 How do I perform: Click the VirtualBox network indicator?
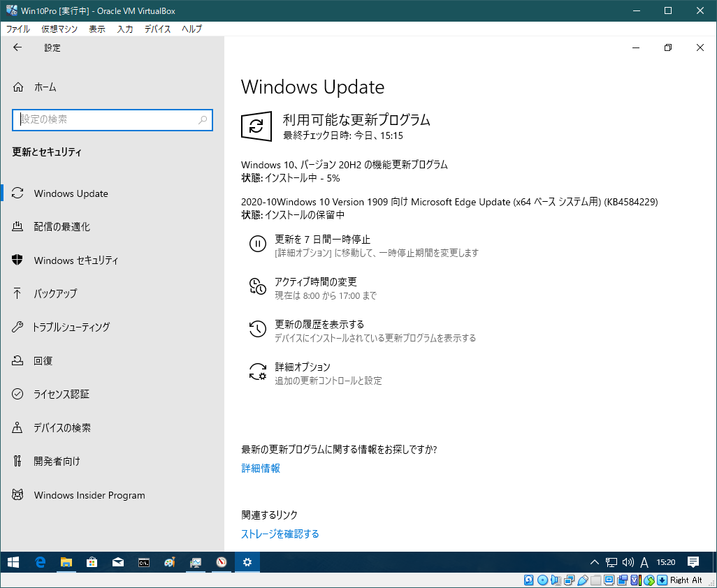[x=569, y=580]
